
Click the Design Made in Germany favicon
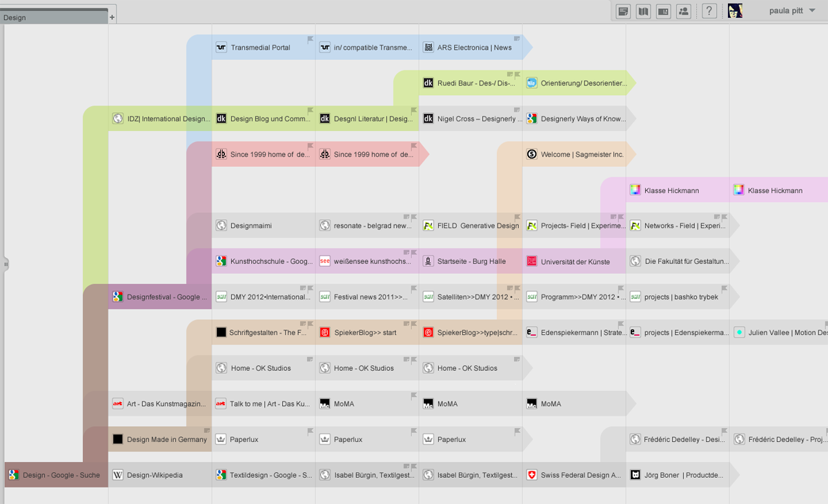(x=117, y=439)
